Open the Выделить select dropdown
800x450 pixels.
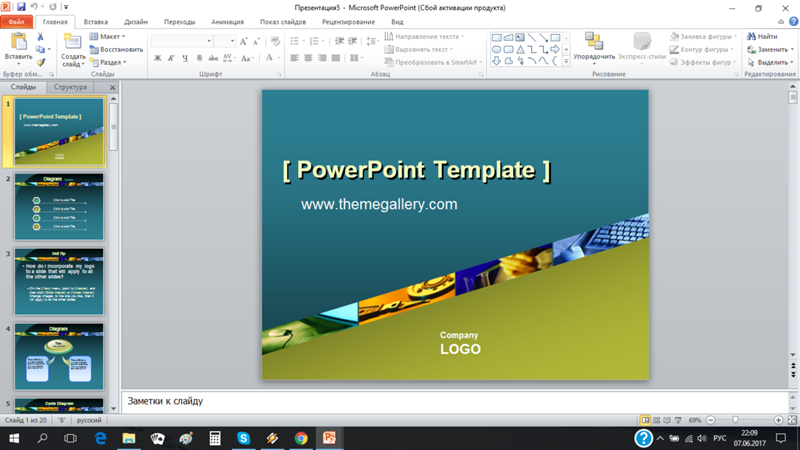[x=770, y=62]
